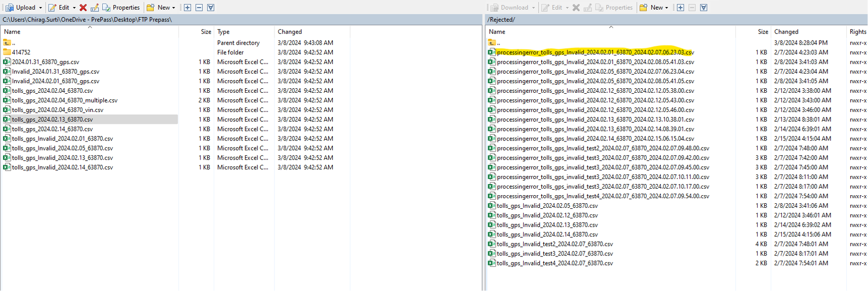Viewport: 868px width, 291px height.
Task: Click the local panel filter icon
Action: click(211, 8)
